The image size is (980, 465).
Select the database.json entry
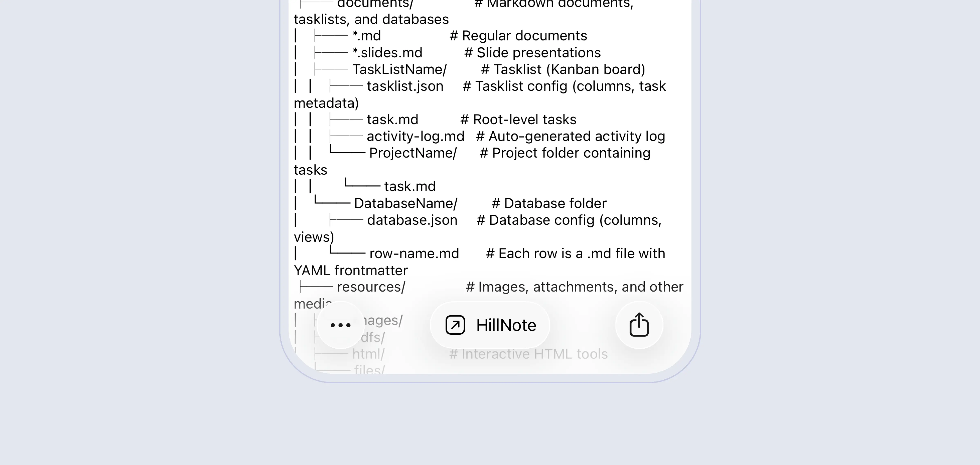pos(412,220)
